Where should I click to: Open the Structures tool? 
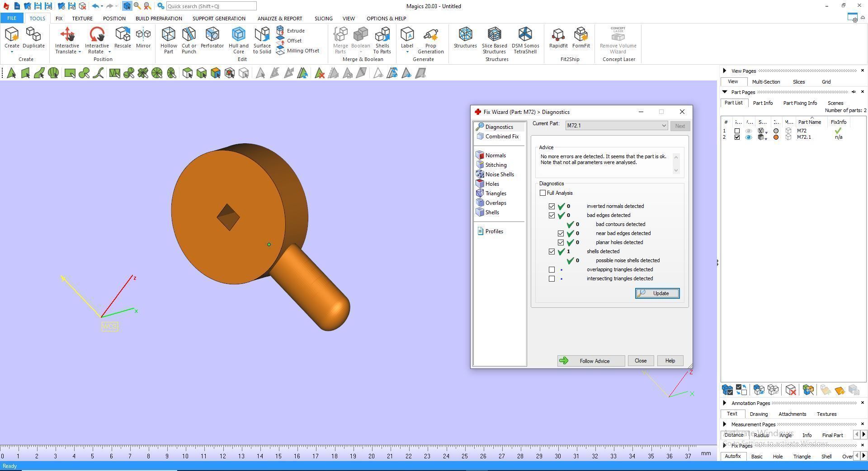465,38
